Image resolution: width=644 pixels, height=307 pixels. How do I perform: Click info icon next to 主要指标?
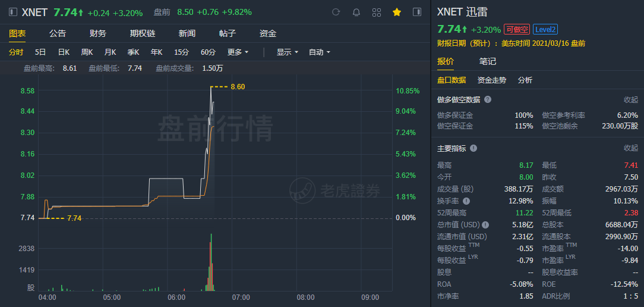coord(473,148)
